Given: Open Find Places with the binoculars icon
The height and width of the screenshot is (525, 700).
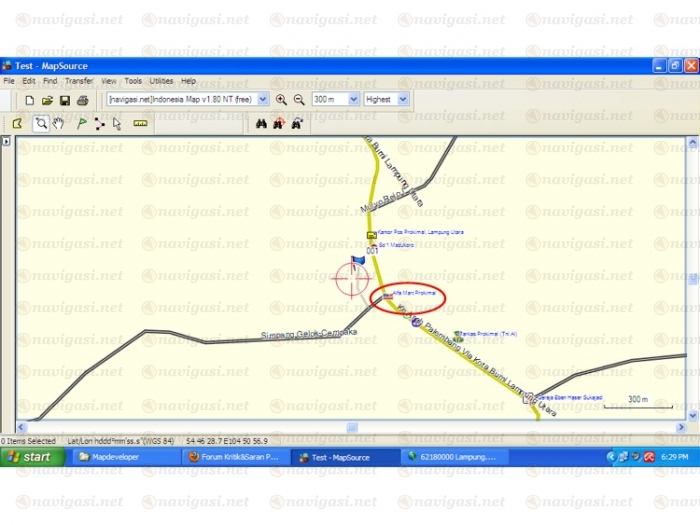Looking at the screenshot, I should click(x=261, y=124).
